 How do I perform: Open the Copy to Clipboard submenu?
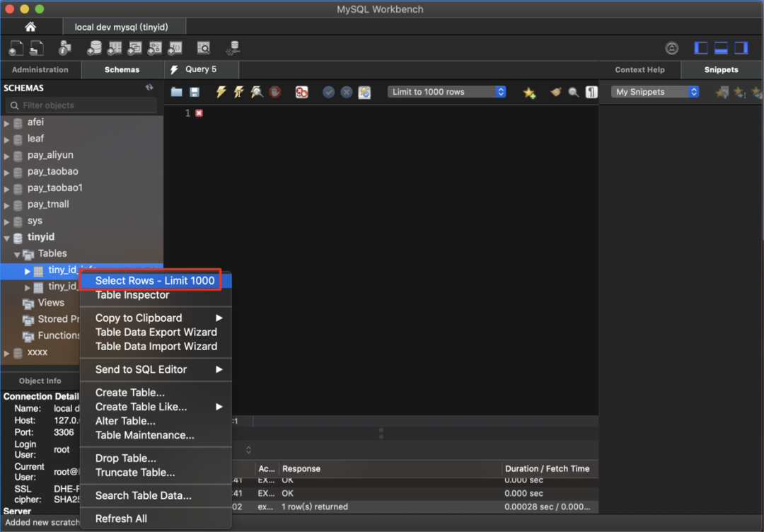point(155,318)
